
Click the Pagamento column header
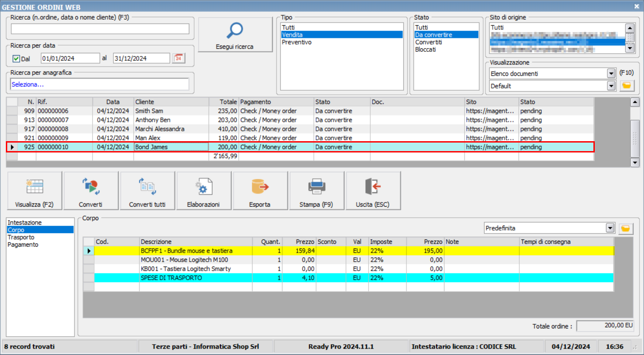pos(276,102)
